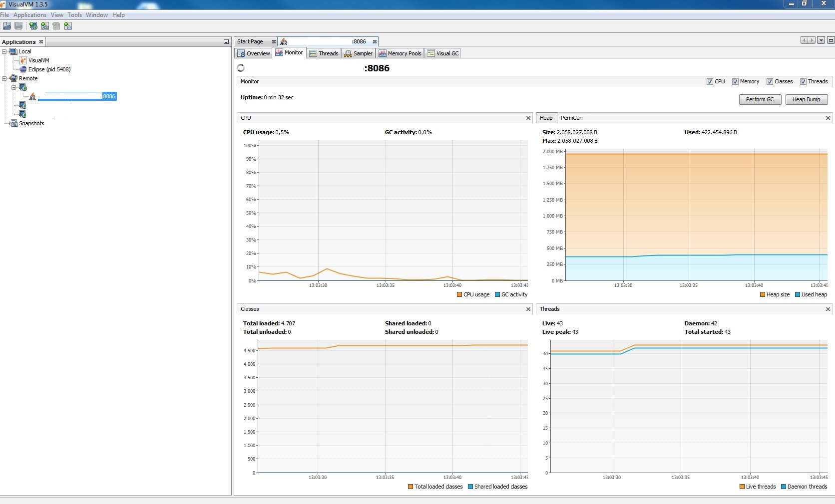Click the Add Remote Host toolbar icon
This screenshot has width=835, height=504.
(x=33, y=26)
